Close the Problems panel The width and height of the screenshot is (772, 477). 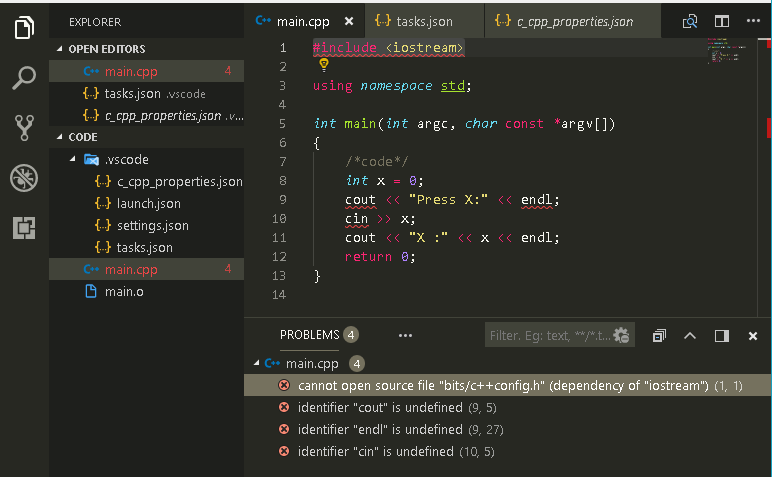click(753, 336)
